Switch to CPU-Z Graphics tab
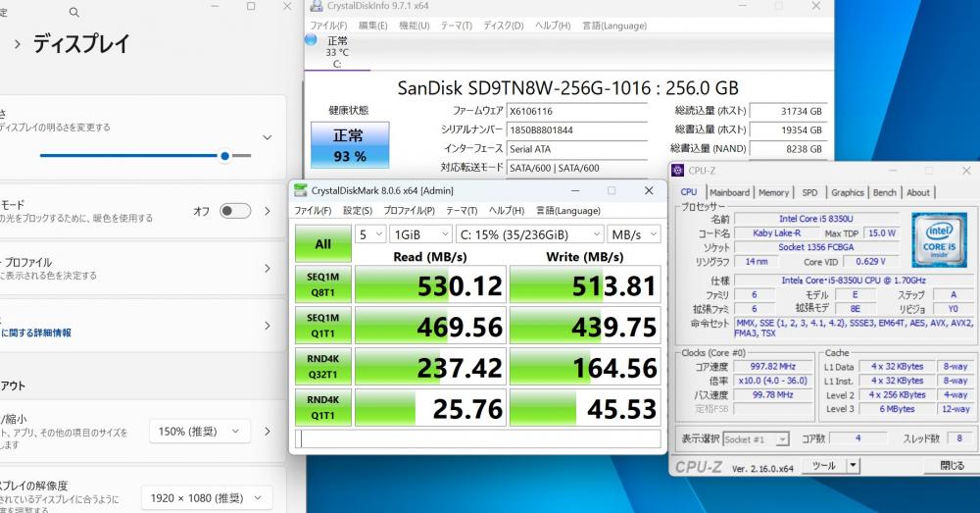 (x=848, y=192)
